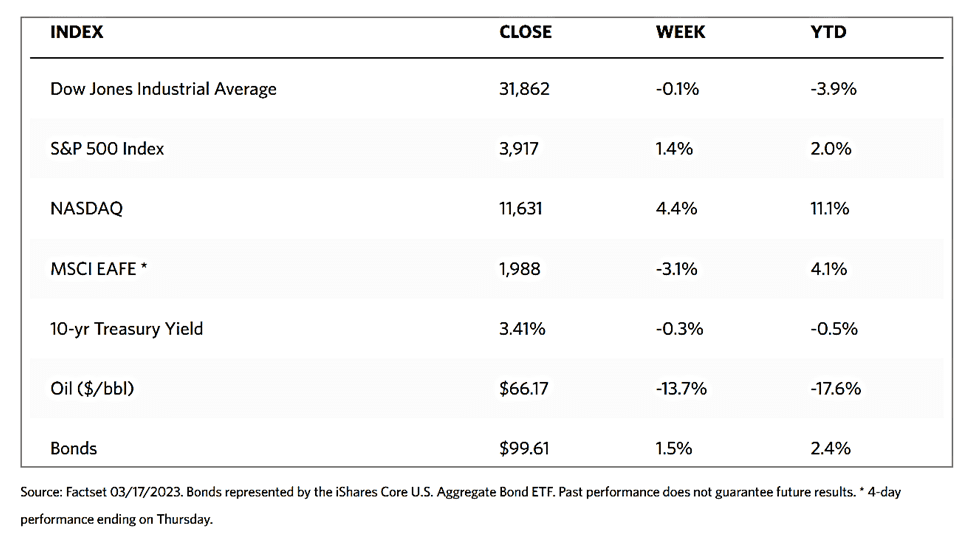Image resolution: width=978 pixels, height=547 pixels.
Task: Click the YTD column header
Action: [828, 32]
